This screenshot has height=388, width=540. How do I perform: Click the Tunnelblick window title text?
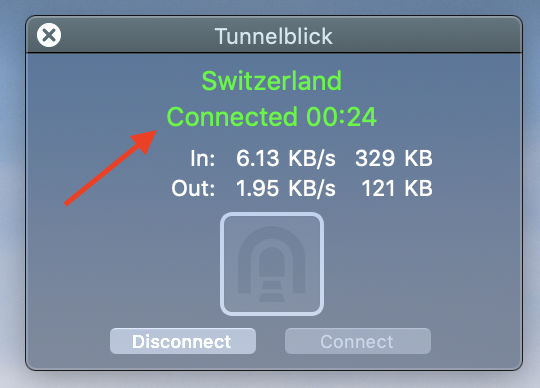274,36
